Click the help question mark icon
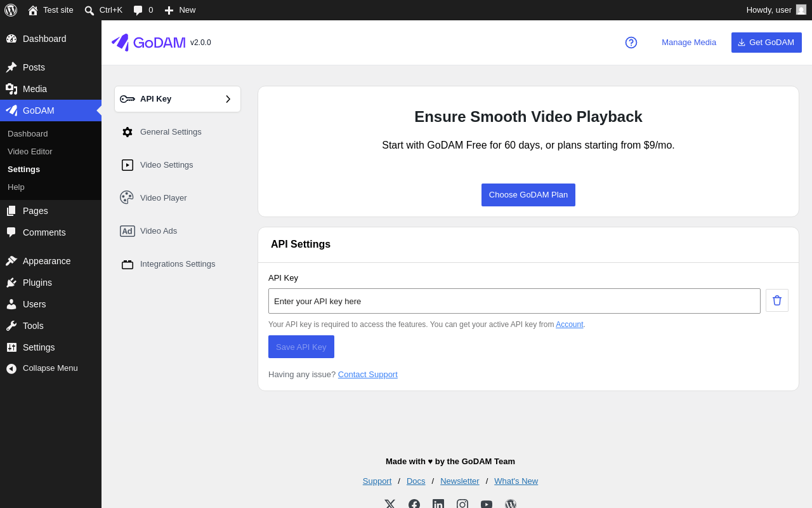Viewport: 812px width, 508px height. (631, 43)
